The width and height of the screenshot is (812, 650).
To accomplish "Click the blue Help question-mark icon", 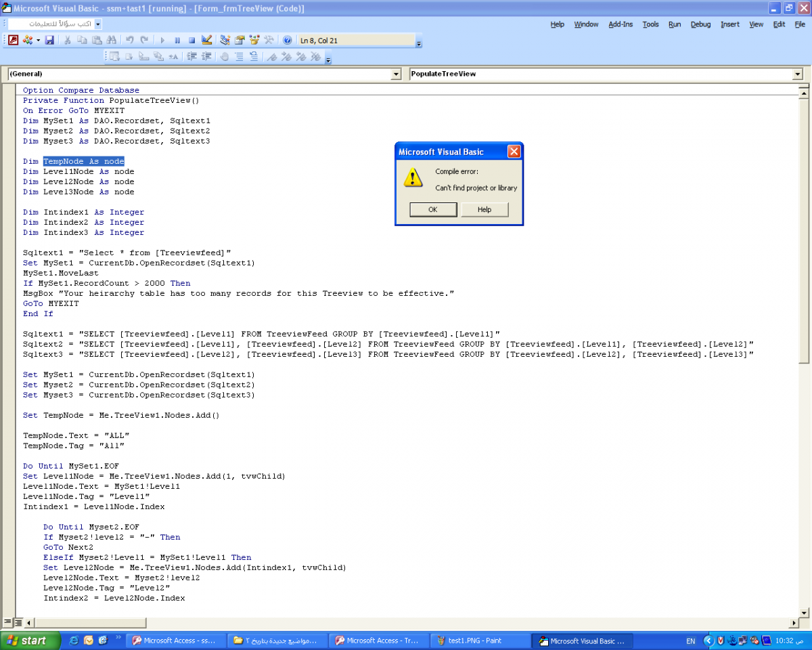I will [x=287, y=40].
